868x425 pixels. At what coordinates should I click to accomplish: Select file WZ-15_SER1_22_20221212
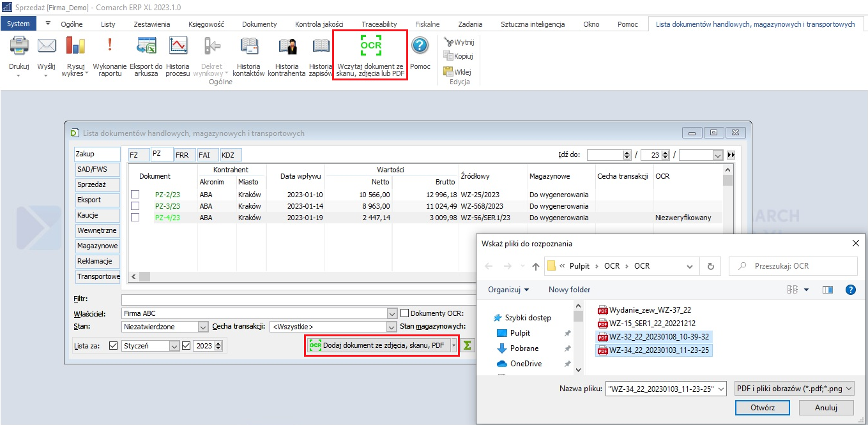point(646,323)
